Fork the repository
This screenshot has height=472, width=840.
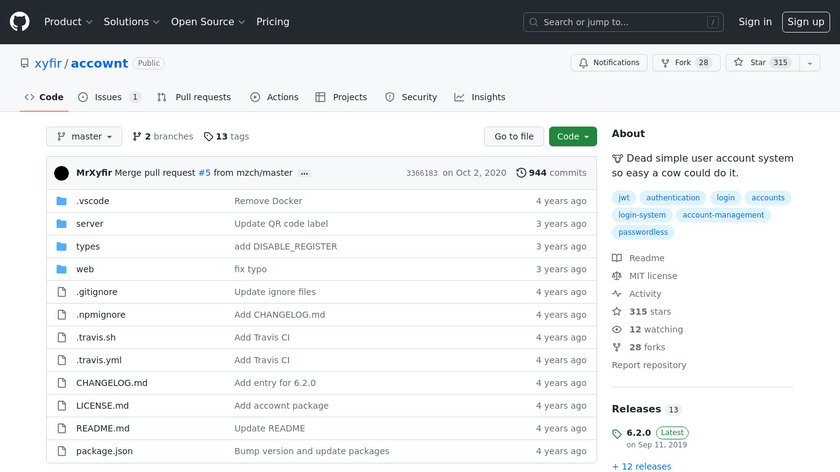coord(685,63)
